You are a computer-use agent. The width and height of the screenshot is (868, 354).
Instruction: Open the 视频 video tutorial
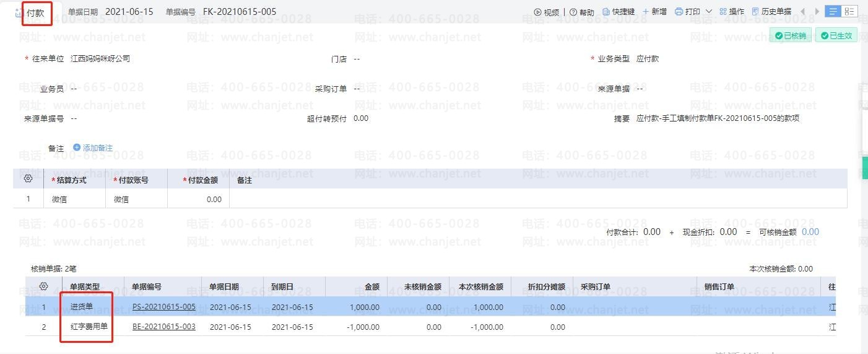pos(546,12)
